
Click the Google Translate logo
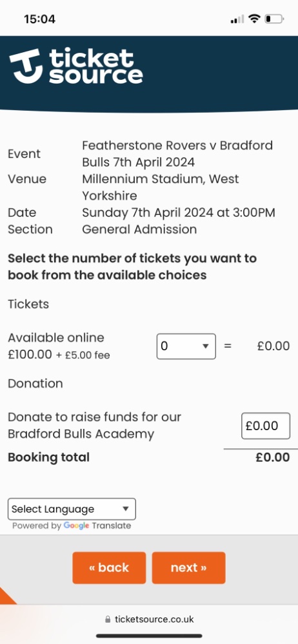pyautogui.click(x=77, y=526)
